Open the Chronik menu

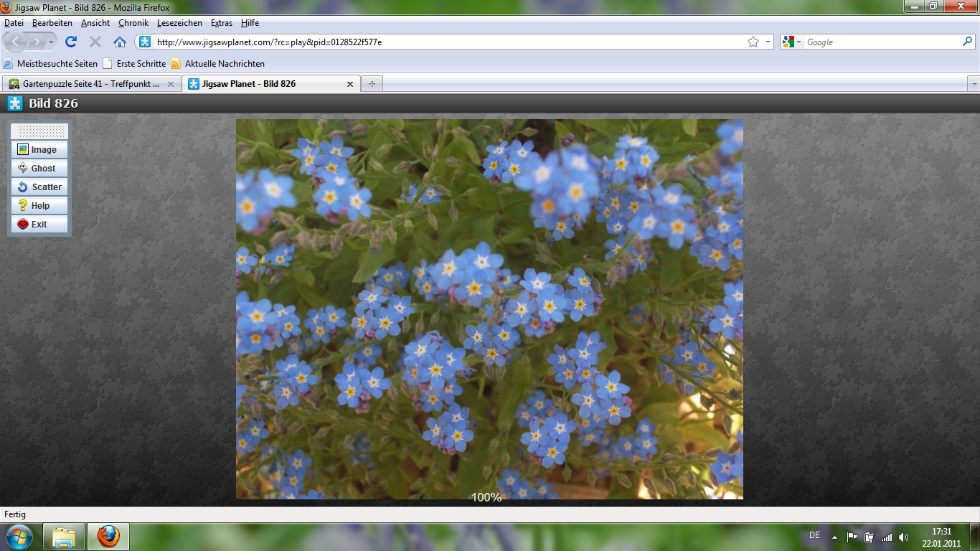pos(133,23)
